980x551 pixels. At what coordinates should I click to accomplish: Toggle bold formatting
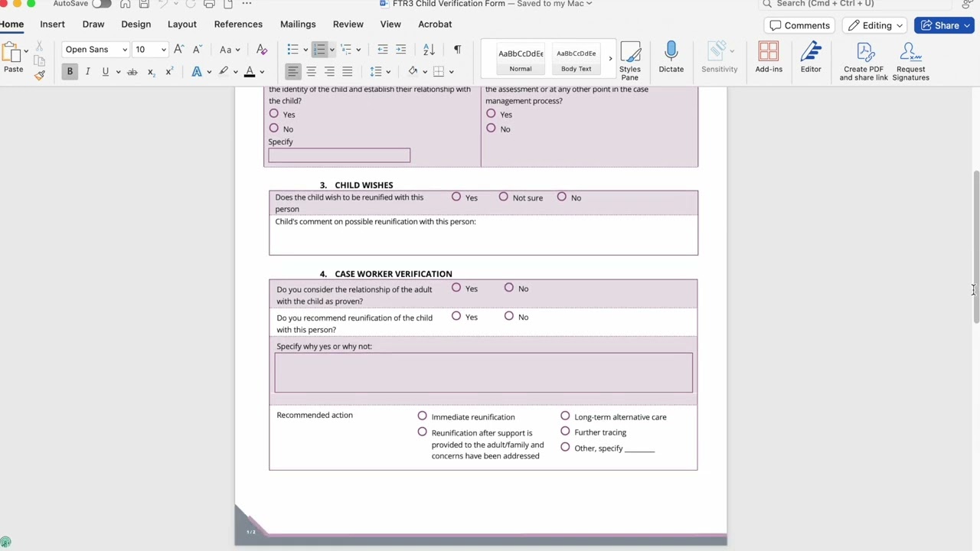click(x=70, y=71)
